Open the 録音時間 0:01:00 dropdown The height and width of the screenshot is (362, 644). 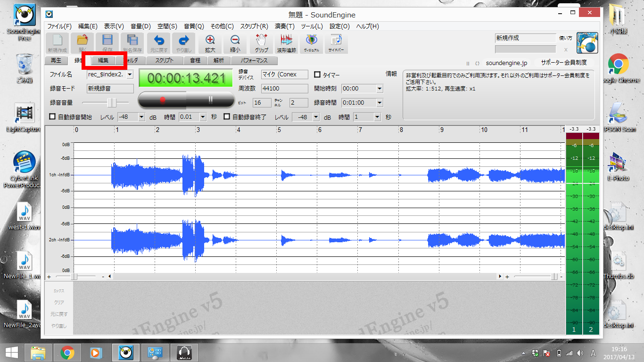tap(380, 103)
